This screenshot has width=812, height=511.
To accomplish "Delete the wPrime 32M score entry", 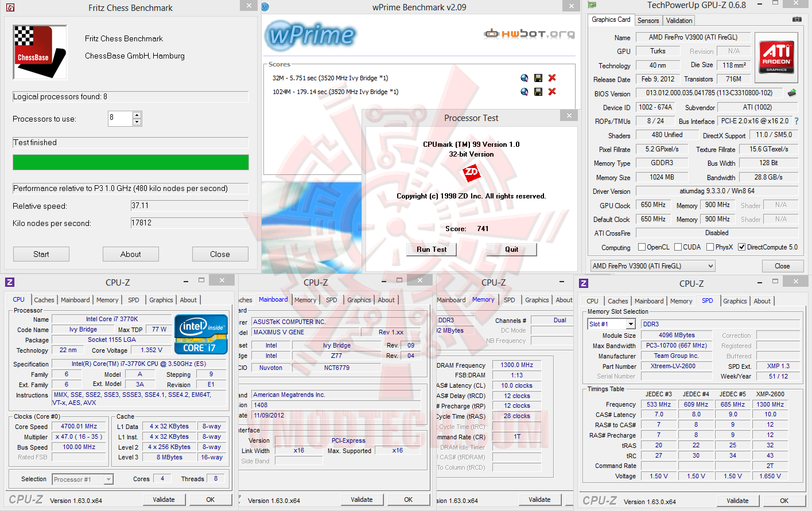I will pyautogui.click(x=552, y=78).
